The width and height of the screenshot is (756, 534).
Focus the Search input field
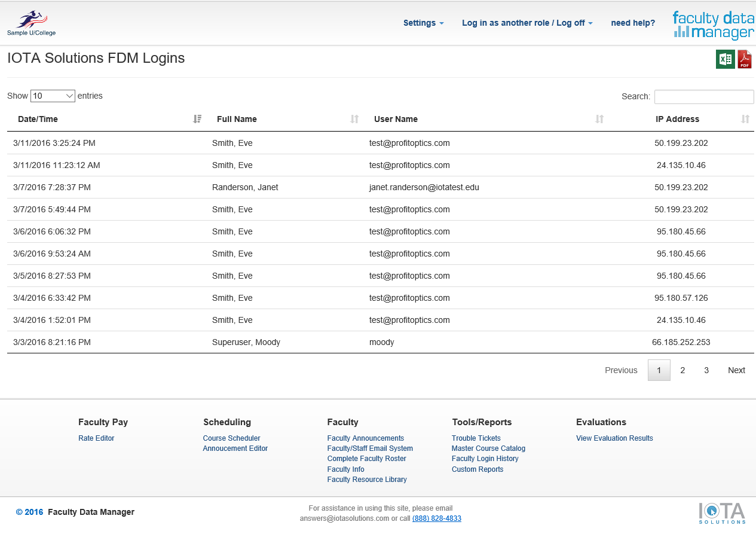point(704,96)
